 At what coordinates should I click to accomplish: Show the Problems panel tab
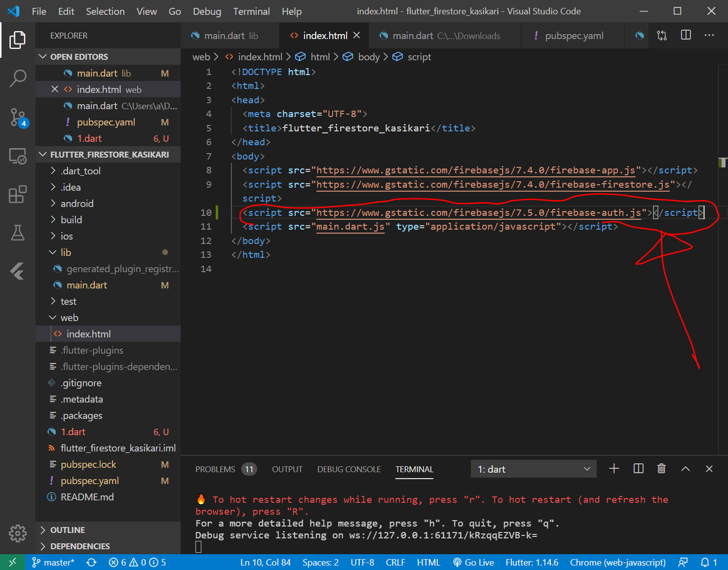[x=225, y=469]
